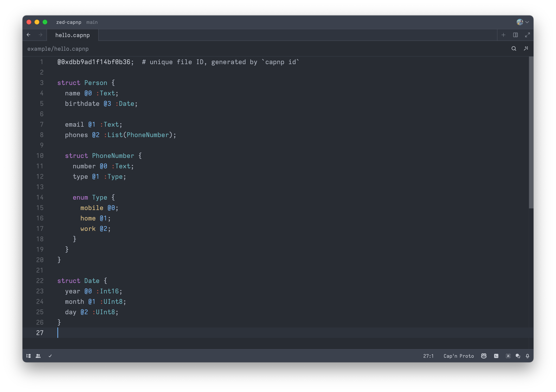The height and width of the screenshot is (392, 556).
Task: Open buffer search magnifier icon
Action: point(514,49)
